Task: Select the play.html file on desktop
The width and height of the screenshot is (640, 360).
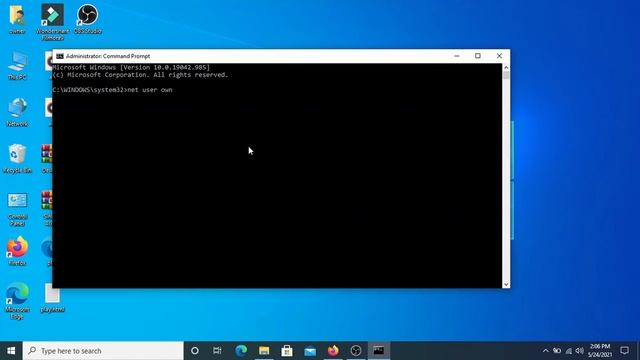Action: click(52, 298)
